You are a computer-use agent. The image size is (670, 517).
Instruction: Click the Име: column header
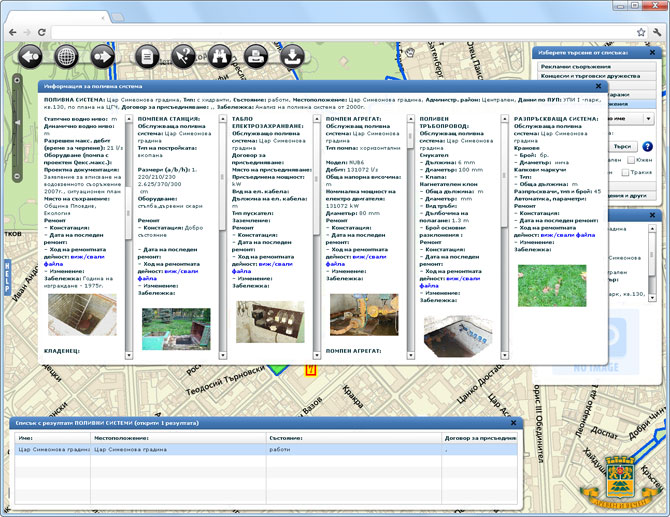pyautogui.click(x=53, y=438)
